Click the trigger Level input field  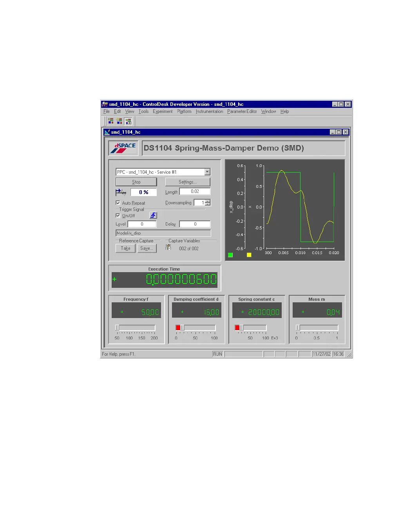[142, 224]
